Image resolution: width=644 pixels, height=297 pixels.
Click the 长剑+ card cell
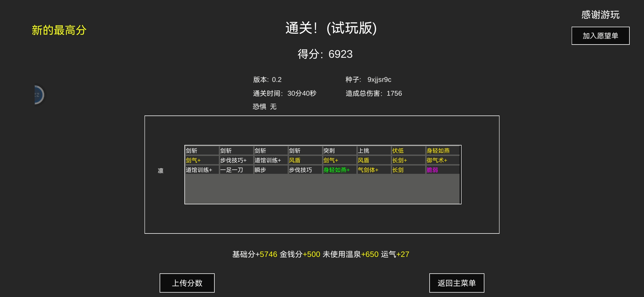(408, 160)
